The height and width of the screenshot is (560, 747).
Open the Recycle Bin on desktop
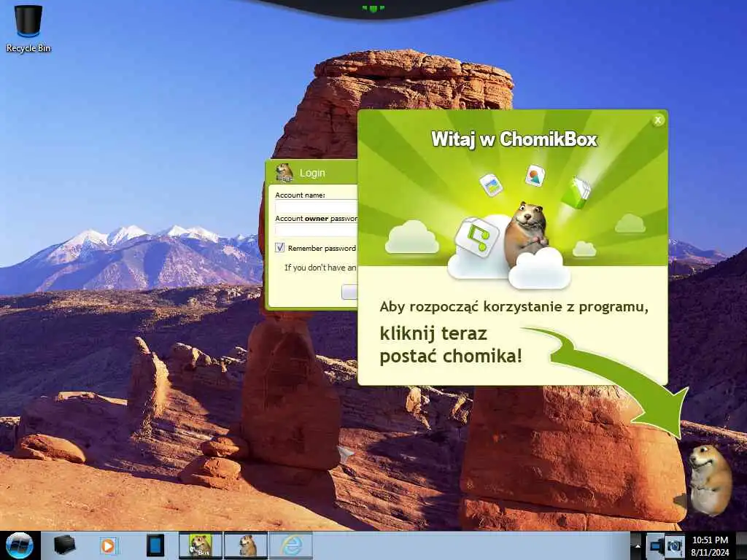28,28
